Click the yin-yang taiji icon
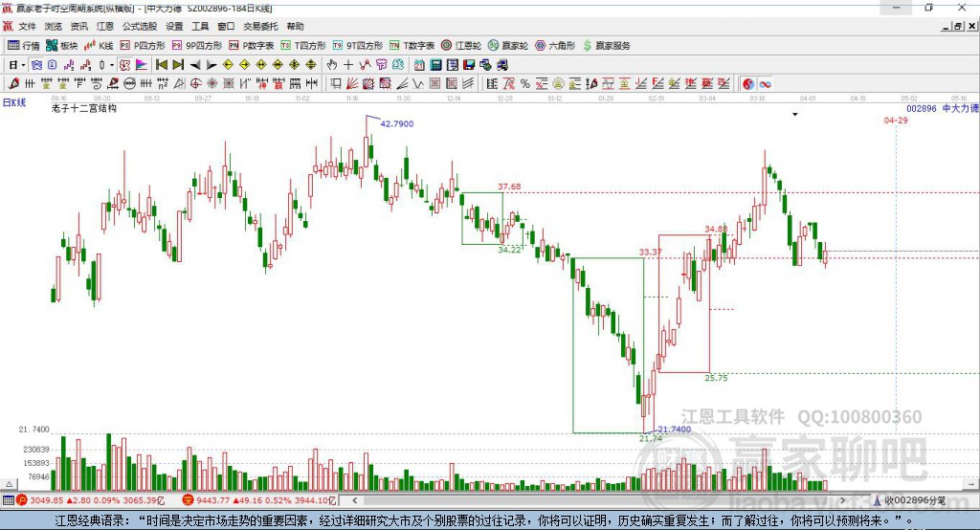980x530 pixels. click(x=748, y=84)
